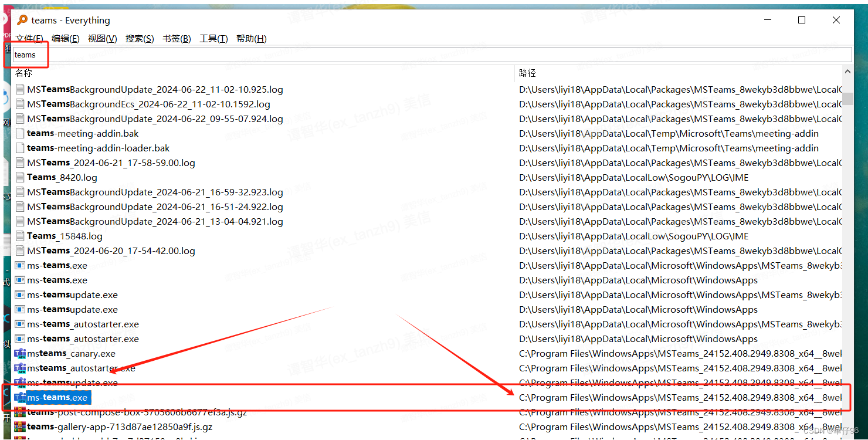Select file name teams-gallery-app-713d87ae12850a9f.js.gz
This screenshot has height=440, width=868.
click(x=120, y=427)
